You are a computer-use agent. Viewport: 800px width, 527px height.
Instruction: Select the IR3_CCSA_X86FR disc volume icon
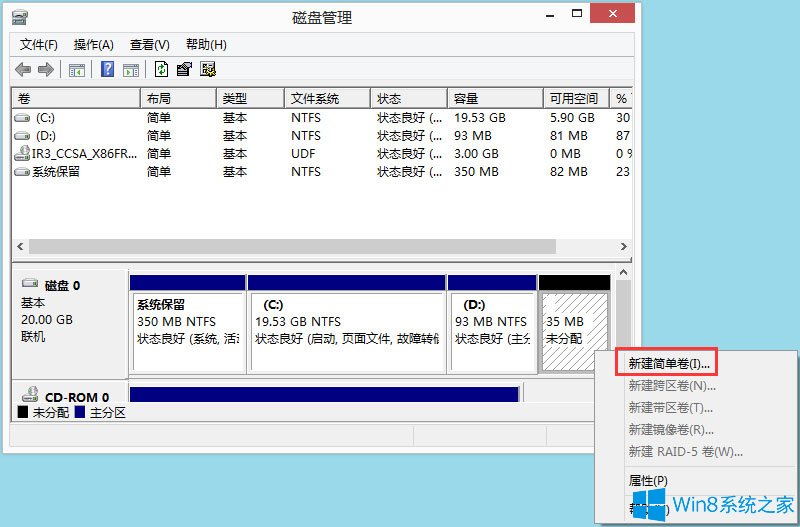[x=22, y=154]
